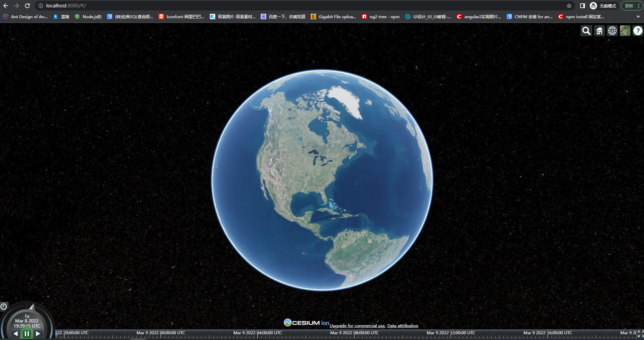Image resolution: width=644 pixels, height=340 pixels.
Task: Jump timeline to Mar 9 00:00:00 UTC
Action: tap(161, 333)
